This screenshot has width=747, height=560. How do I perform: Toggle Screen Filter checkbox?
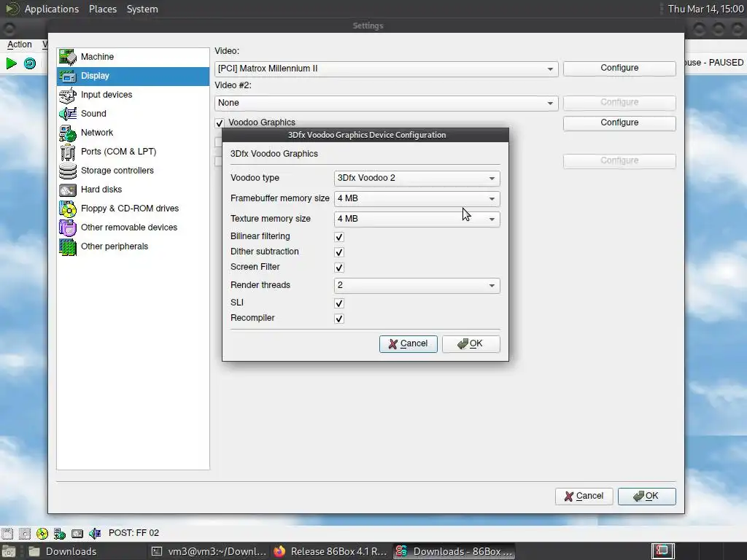[339, 268]
